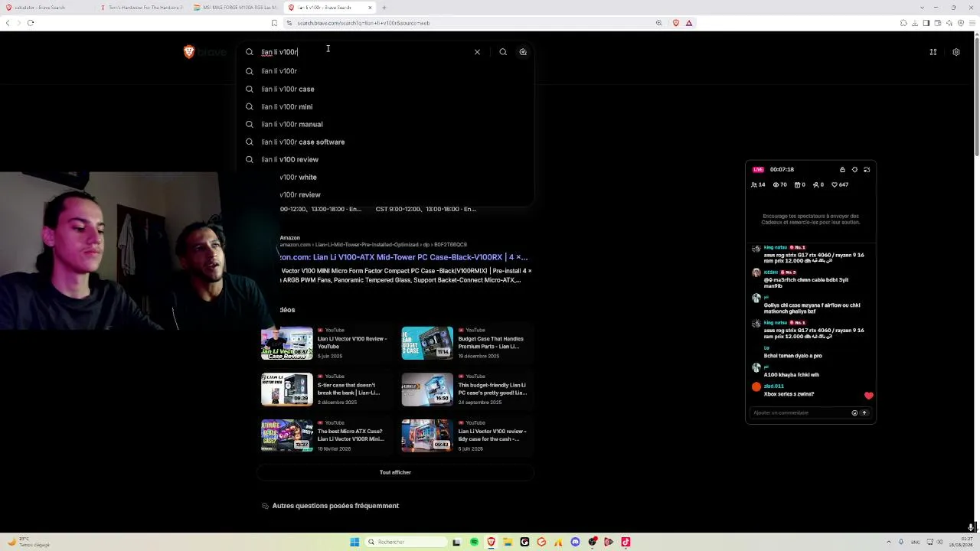Open 'Lian Li Vector V100 Review' video link
The width and height of the screenshot is (980, 551).
[352, 342]
